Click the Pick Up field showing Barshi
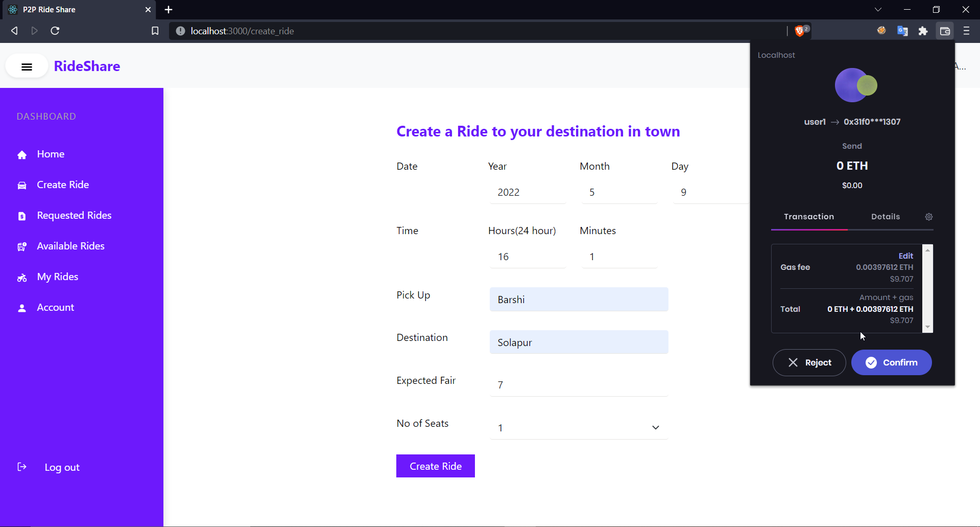This screenshot has height=527, width=980. (x=578, y=300)
